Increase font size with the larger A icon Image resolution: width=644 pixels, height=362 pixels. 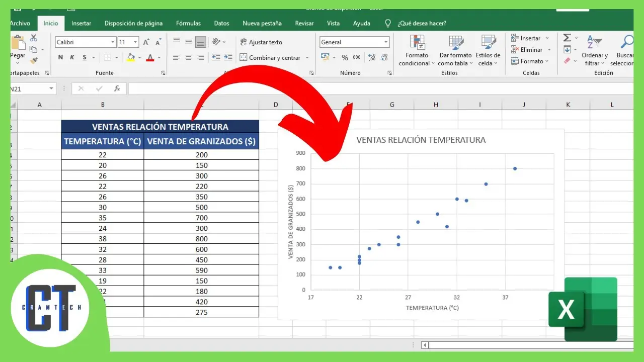(146, 42)
